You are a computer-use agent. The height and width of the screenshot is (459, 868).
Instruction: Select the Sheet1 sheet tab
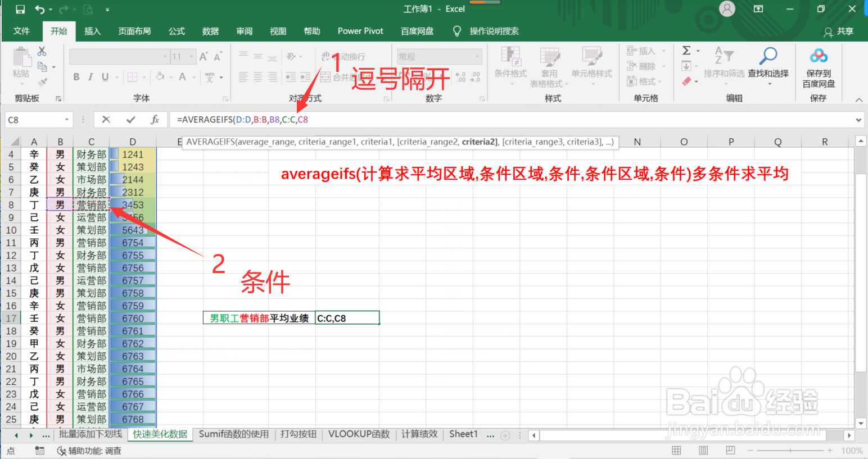[x=463, y=434]
